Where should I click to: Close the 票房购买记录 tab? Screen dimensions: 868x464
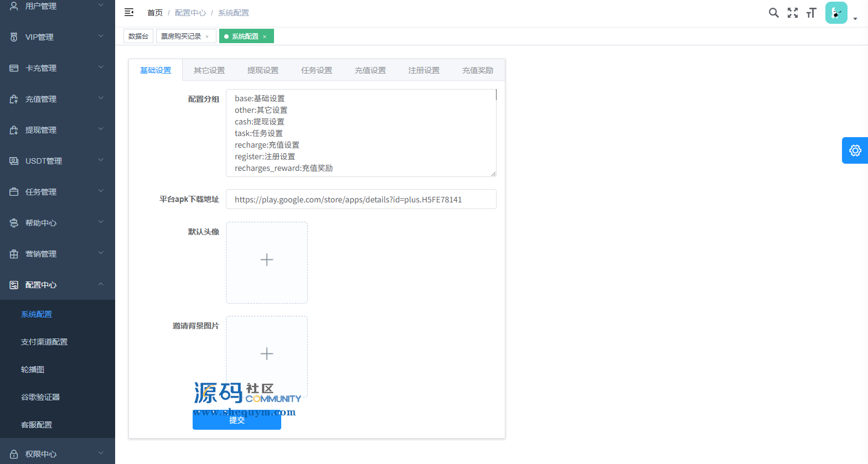click(207, 37)
